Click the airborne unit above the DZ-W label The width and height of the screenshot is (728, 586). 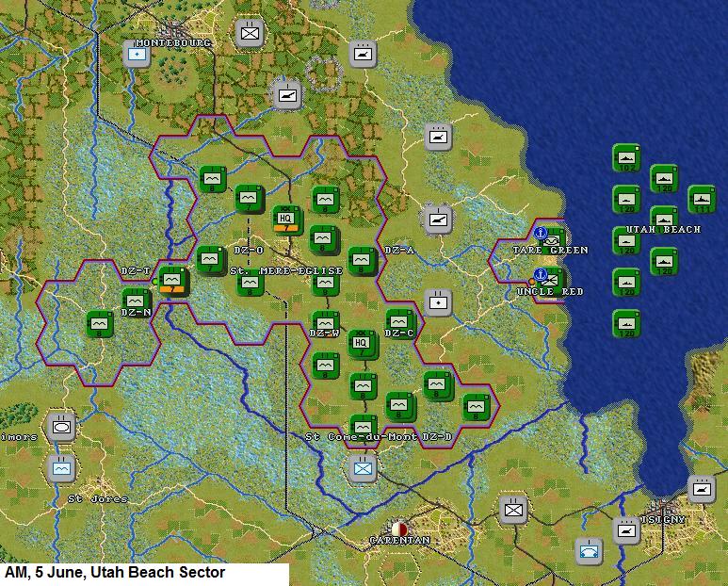(x=326, y=322)
